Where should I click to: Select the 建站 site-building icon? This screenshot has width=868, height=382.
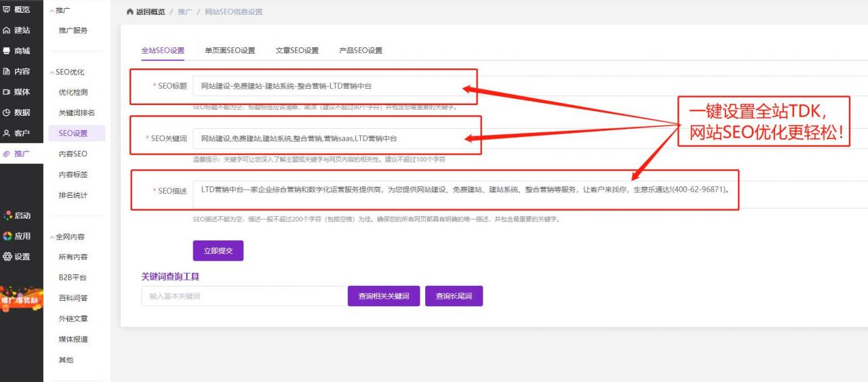[7, 30]
